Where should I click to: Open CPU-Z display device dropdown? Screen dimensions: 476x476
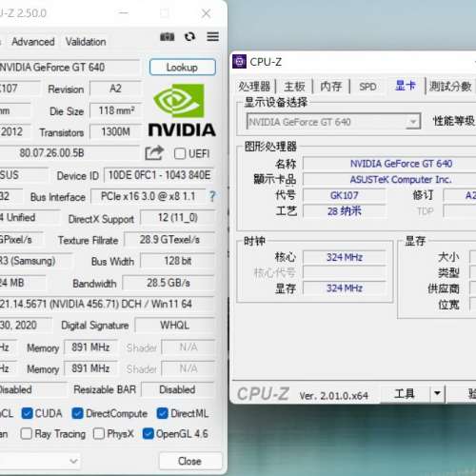coord(333,121)
